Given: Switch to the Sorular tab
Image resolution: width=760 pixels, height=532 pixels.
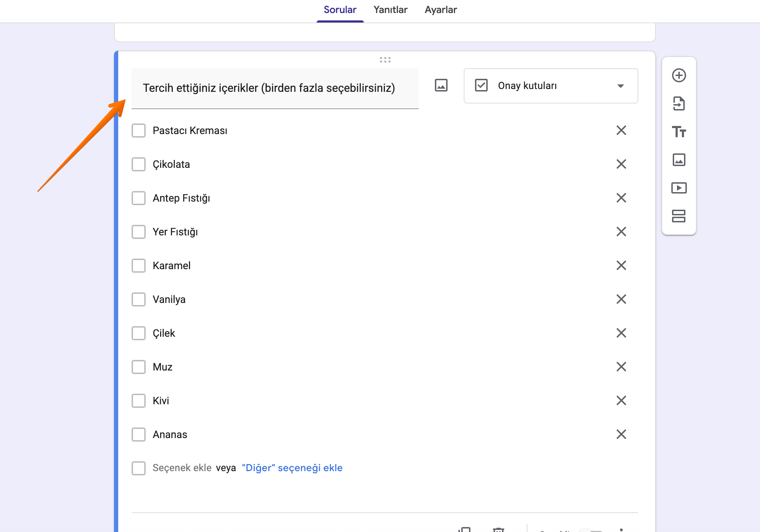Looking at the screenshot, I should [x=340, y=10].
